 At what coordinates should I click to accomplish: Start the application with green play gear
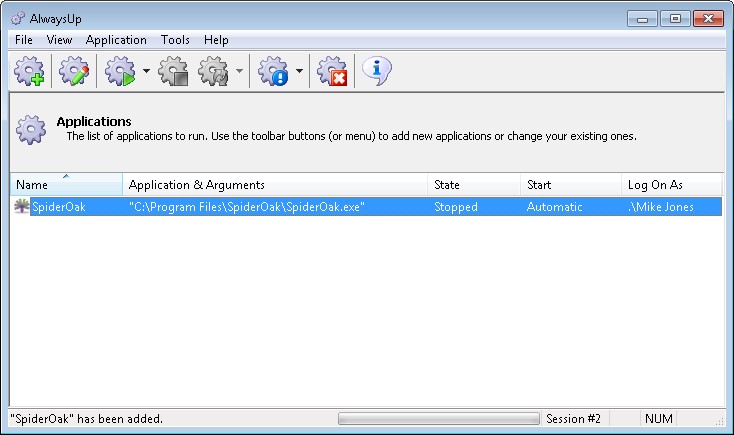[120, 71]
